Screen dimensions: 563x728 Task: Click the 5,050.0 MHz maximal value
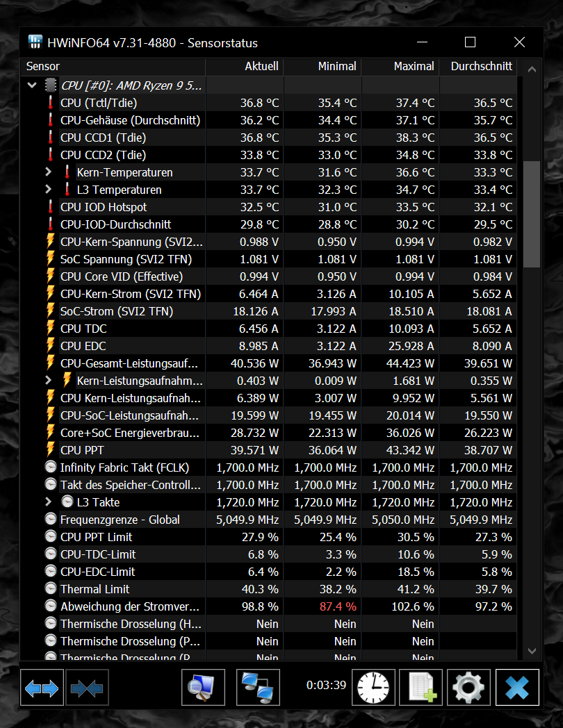402,520
